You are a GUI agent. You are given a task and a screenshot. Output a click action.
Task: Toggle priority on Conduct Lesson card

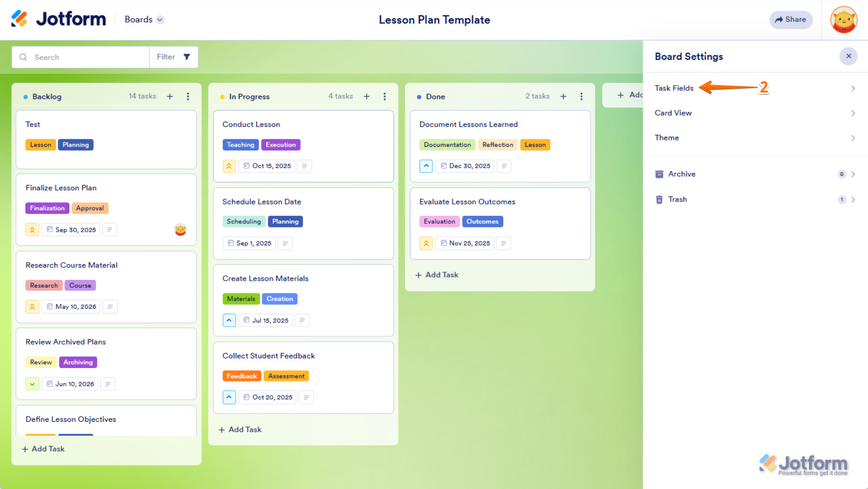(229, 166)
